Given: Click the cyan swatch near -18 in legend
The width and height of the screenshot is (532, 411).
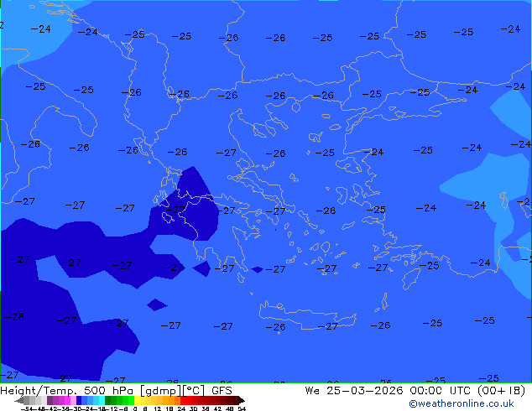Looking at the screenshot, I should click(x=102, y=400).
